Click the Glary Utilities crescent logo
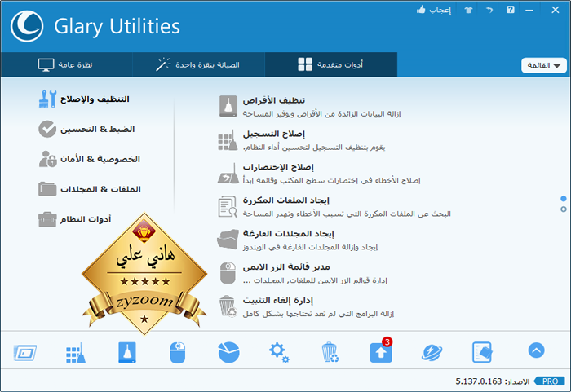571x392 pixels. point(27,26)
